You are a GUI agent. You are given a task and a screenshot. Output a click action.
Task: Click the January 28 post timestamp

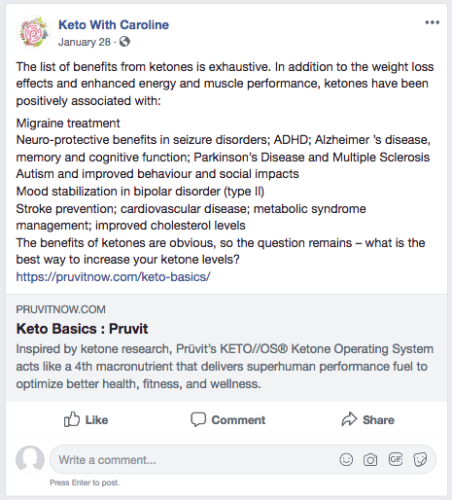coord(84,42)
